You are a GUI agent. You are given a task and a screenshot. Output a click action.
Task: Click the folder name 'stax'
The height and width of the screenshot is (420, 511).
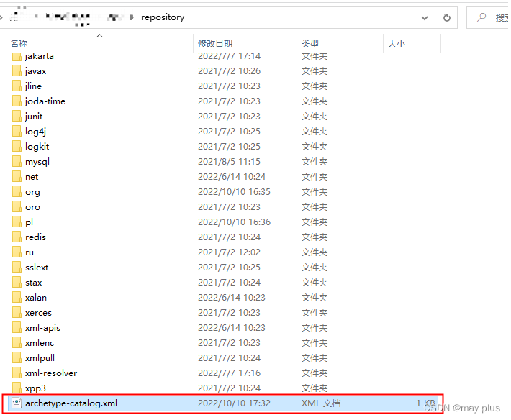[34, 283]
